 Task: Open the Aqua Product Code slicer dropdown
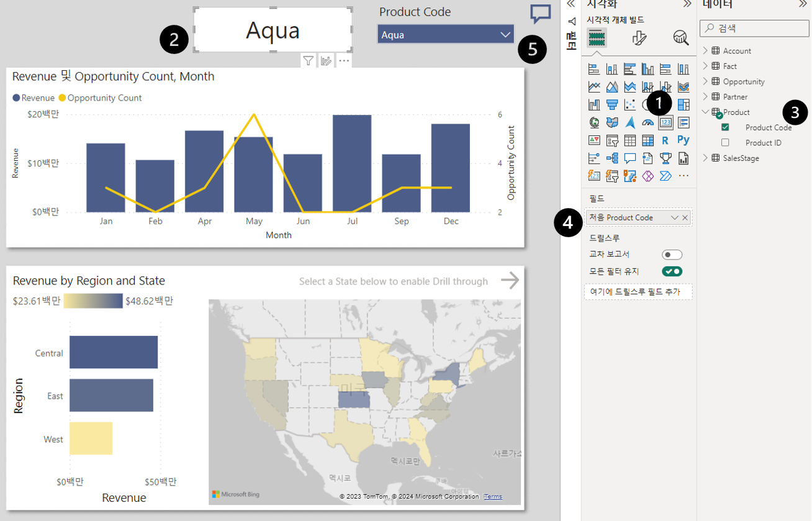pyautogui.click(x=507, y=34)
